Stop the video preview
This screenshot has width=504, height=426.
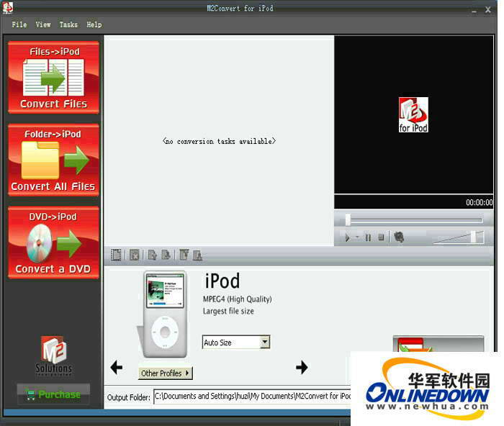pyautogui.click(x=381, y=237)
